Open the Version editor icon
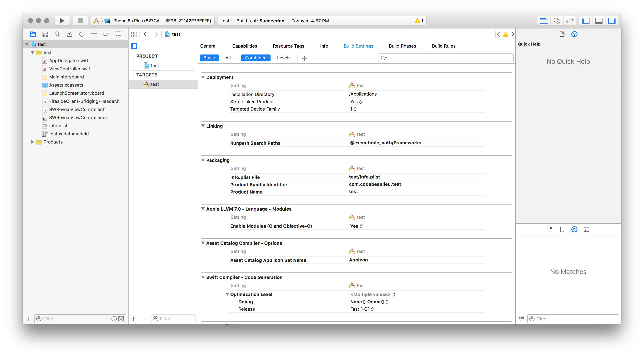644x357 pixels. coord(570,21)
